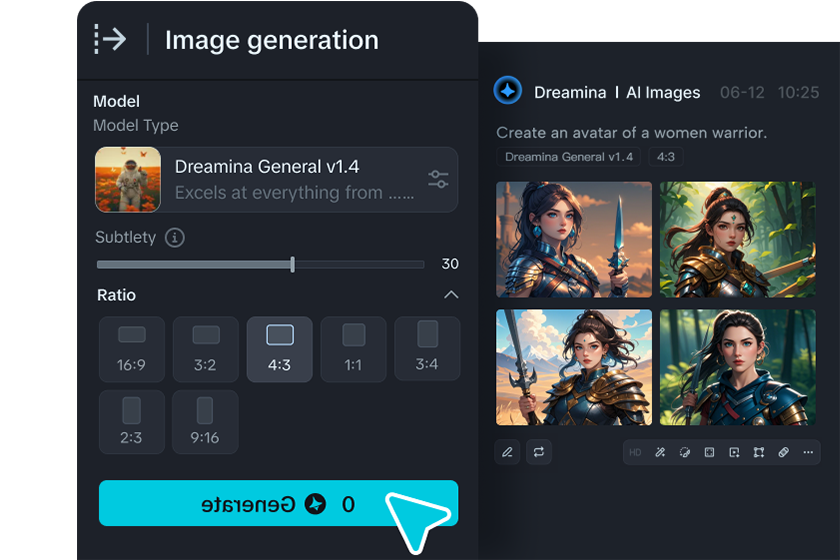
Task: Edit the prompt with pencil icon
Action: click(507, 452)
